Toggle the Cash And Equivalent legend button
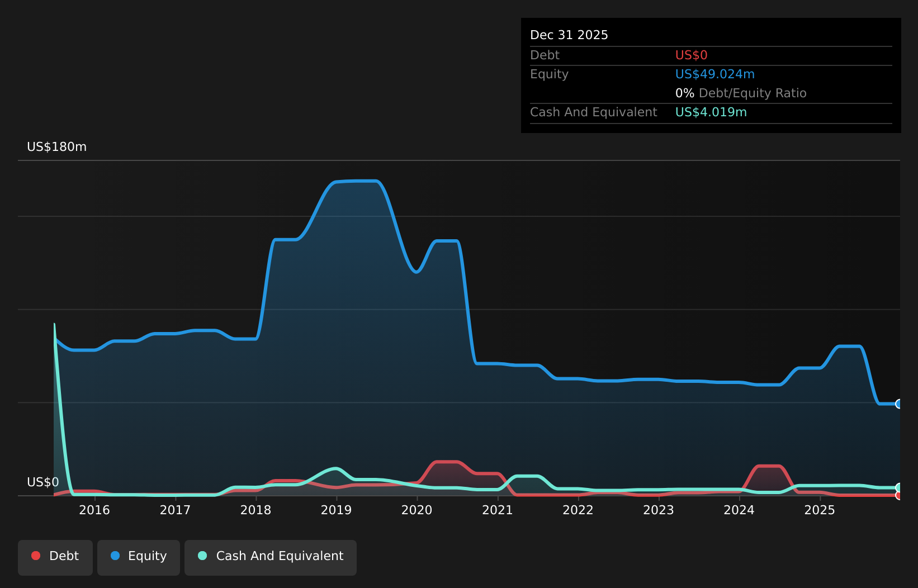Viewport: 918px width, 588px height. [271, 557]
